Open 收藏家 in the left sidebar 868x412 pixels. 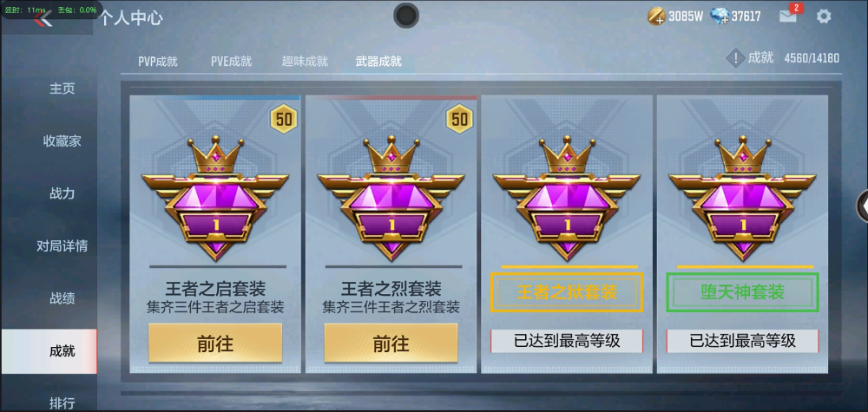[x=62, y=141]
